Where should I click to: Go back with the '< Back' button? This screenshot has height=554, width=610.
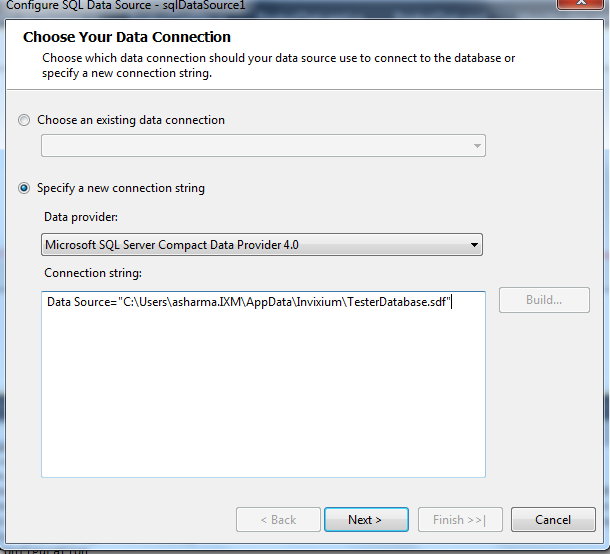[277, 520]
